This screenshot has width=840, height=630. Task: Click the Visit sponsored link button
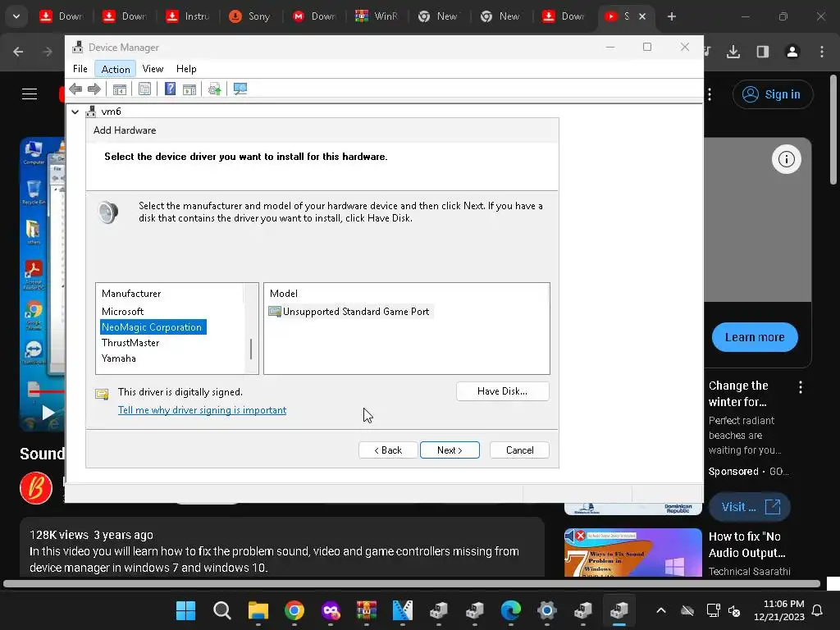(750, 507)
